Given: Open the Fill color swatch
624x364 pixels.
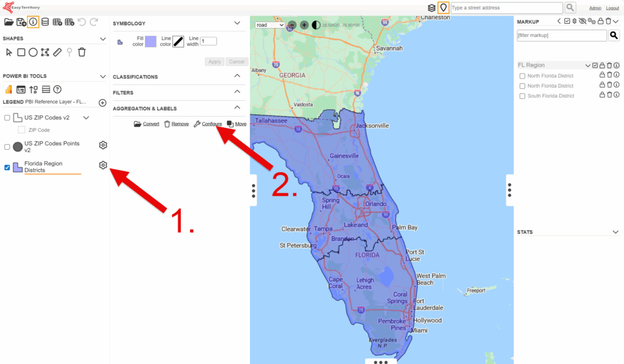Looking at the screenshot, I should [151, 41].
